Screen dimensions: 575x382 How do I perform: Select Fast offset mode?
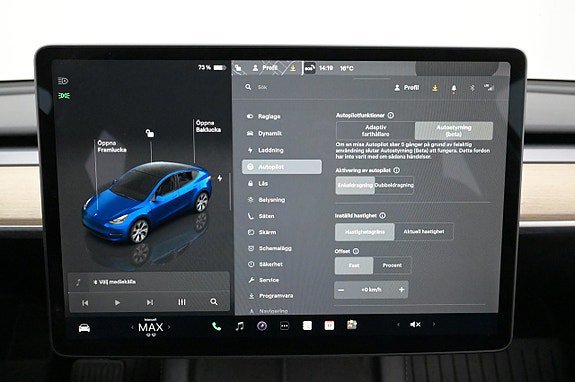(354, 265)
